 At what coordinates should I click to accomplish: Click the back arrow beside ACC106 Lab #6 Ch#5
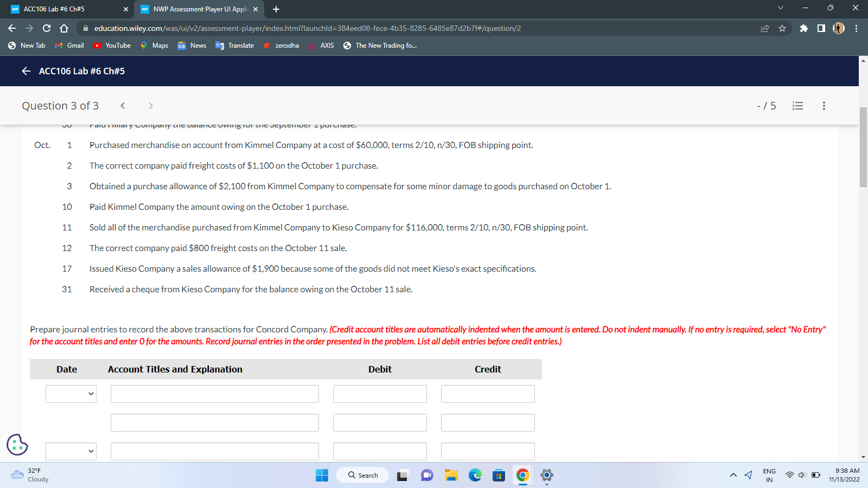pyautogui.click(x=25, y=71)
